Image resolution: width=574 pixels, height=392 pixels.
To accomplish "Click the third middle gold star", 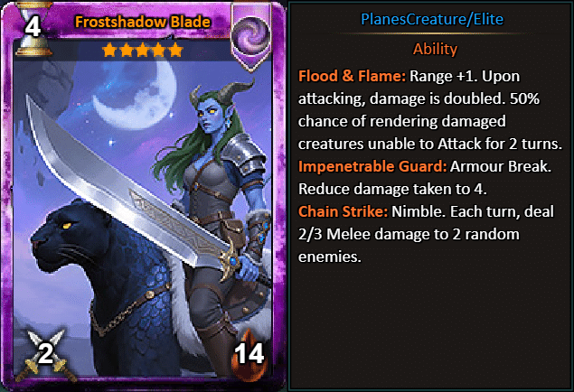I will pyautogui.click(x=143, y=50).
